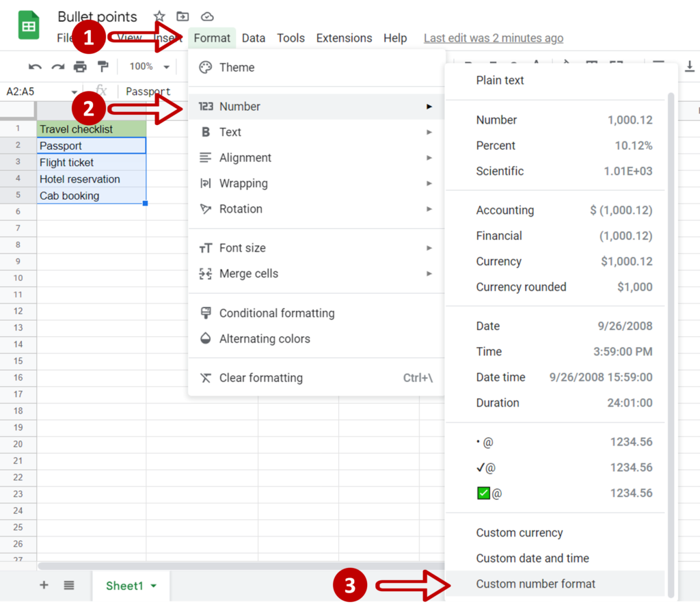This screenshot has height=613, width=700.
Task: Apply the Date 9/26/2008 format
Action: 555,326
